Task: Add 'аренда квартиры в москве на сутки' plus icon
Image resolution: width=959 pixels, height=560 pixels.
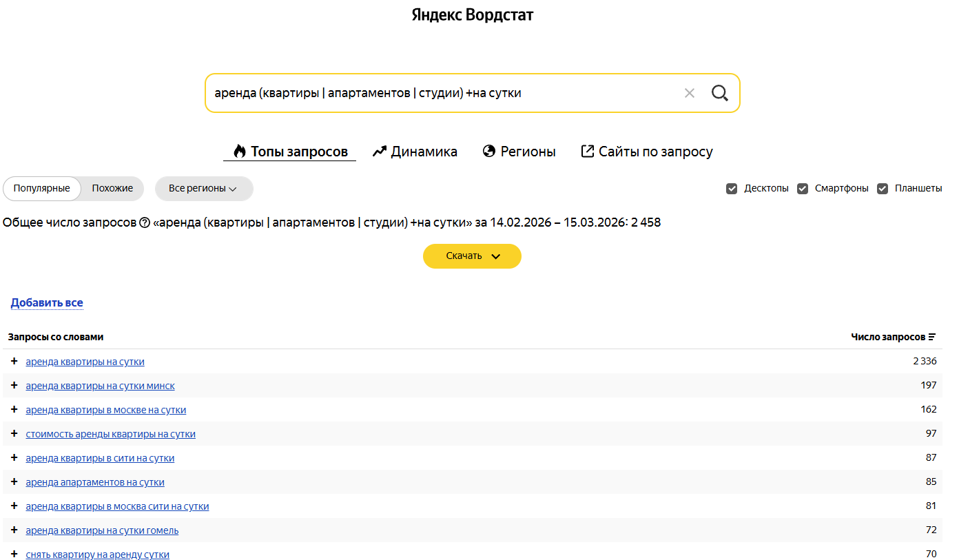Action: click(14, 409)
